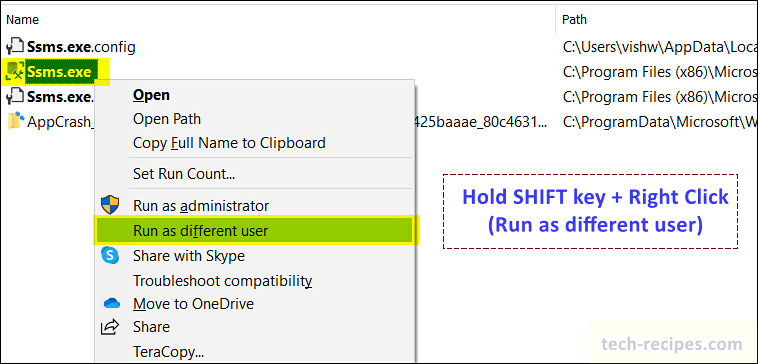Click the AppCrash folder icon
This screenshot has height=364, width=758.
tap(15, 121)
